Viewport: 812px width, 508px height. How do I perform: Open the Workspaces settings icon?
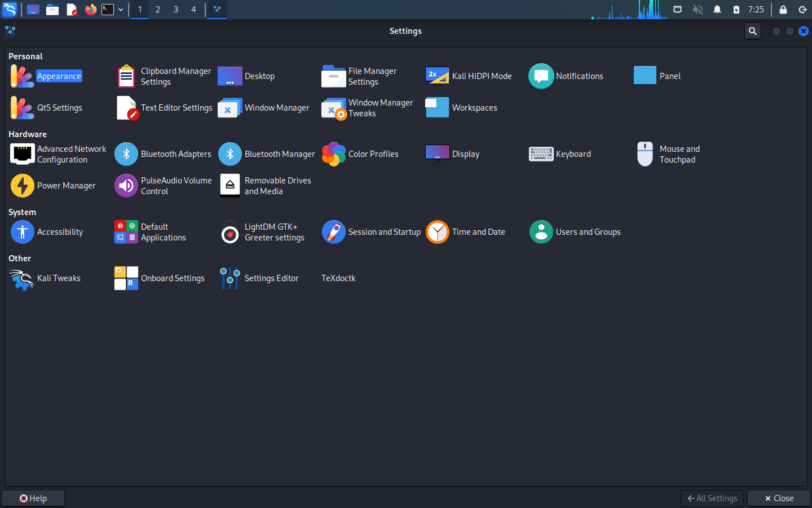(x=438, y=108)
